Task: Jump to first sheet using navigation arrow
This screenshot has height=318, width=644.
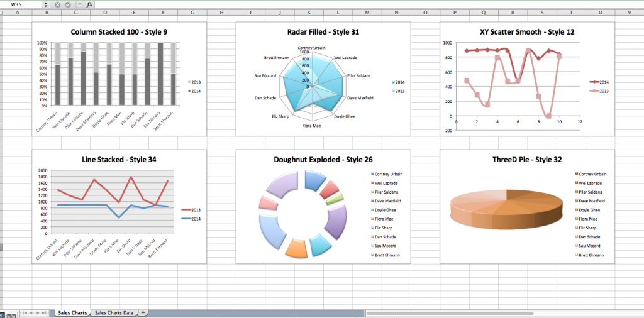Action: click(x=25, y=312)
